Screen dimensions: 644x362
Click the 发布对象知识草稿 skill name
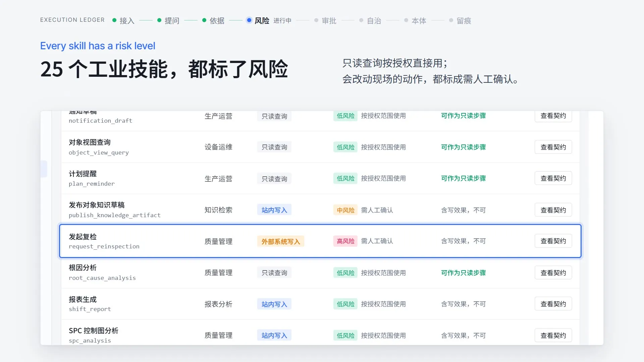pyautogui.click(x=97, y=205)
